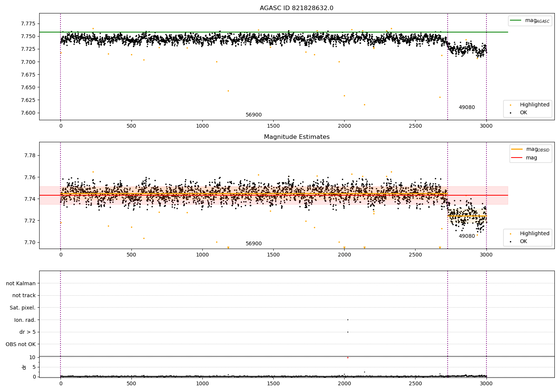Click the '1000' x-axis tick under the dr plot

pos(202,383)
